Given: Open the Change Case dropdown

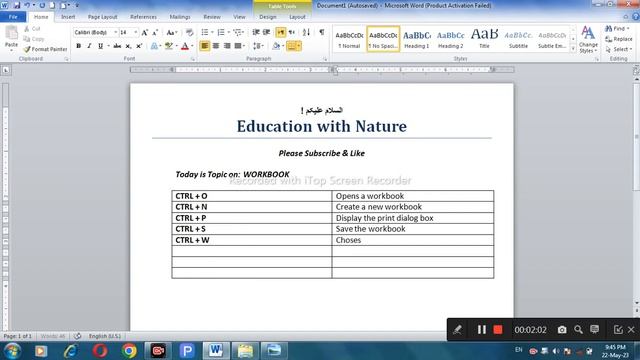Looking at the screenshot, I should (171, 33).
